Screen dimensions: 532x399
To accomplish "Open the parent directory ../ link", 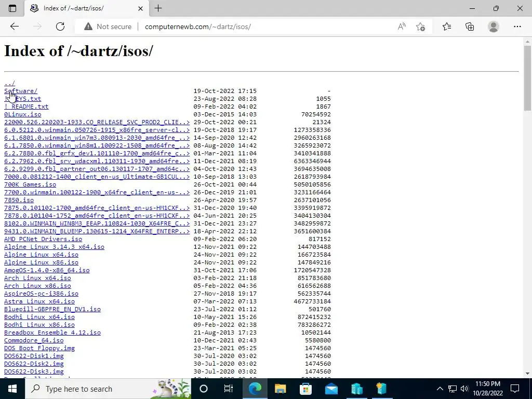I will pos(9,83).
